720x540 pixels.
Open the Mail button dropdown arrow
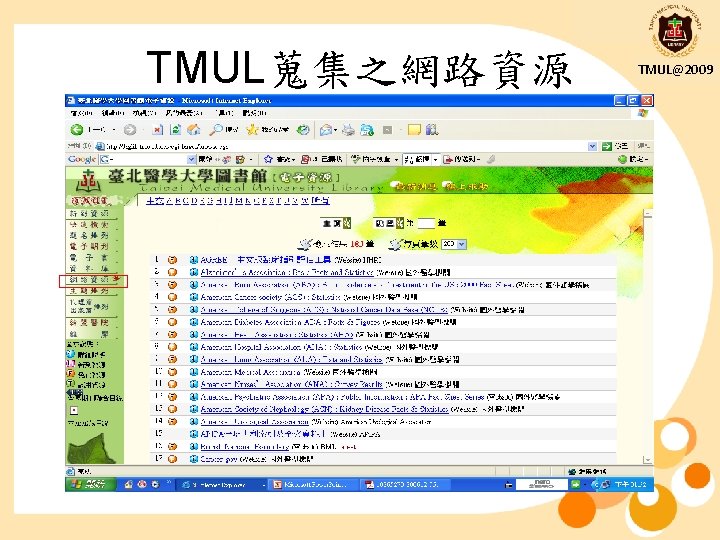point(336,130)
